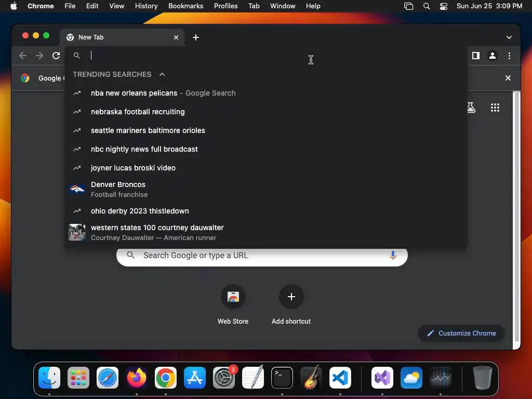Close the New Tab tab
Screen dimensions: 532x399
tap(176, 37)
